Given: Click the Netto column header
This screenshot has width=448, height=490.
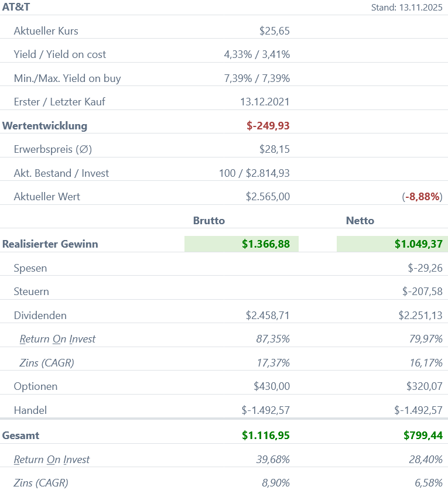Looking at the screenshot, I should pos(360,221).
